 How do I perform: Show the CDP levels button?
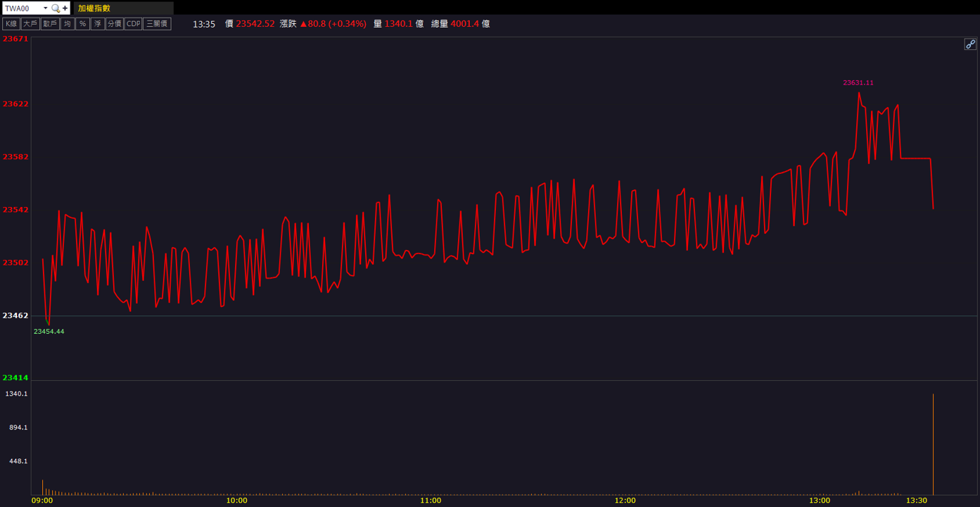point(134,24)
